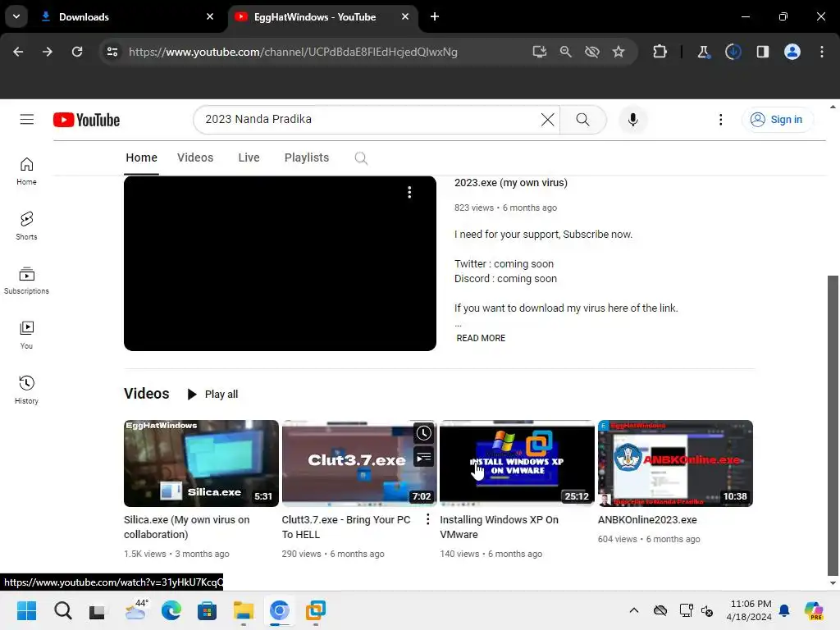The width and height of the screenshot is (840, 630).
Task: Close the Downloads browser tab
Action: [210, 16]
